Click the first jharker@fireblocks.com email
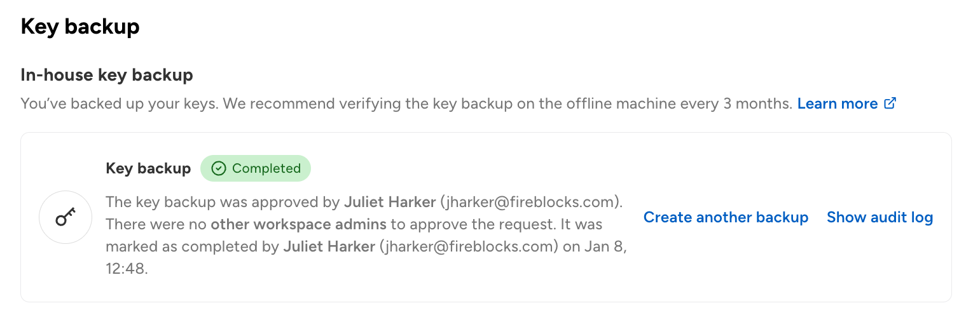 (x=530, y=202)
